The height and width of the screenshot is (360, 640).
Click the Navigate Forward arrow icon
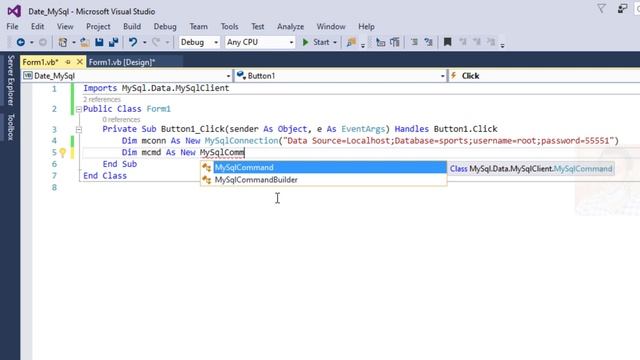click(42, 42)
